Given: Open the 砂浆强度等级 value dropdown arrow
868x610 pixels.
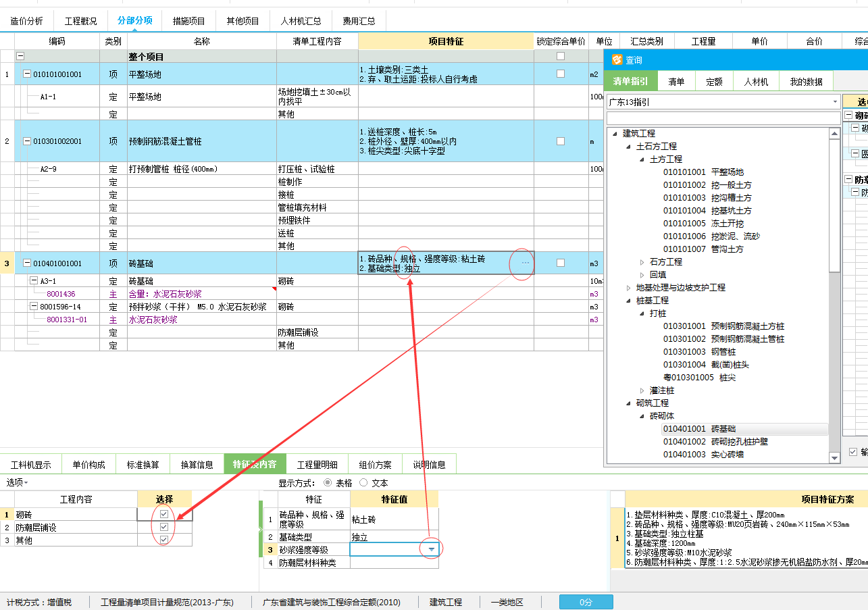Looking at the screenshot, I should coord(431,550).
